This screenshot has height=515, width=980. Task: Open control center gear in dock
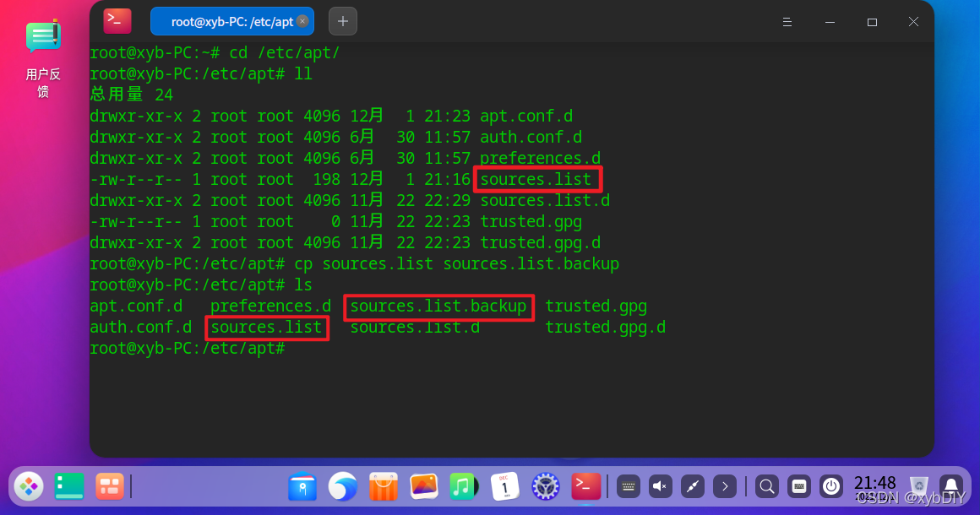(x=545, y=487)
